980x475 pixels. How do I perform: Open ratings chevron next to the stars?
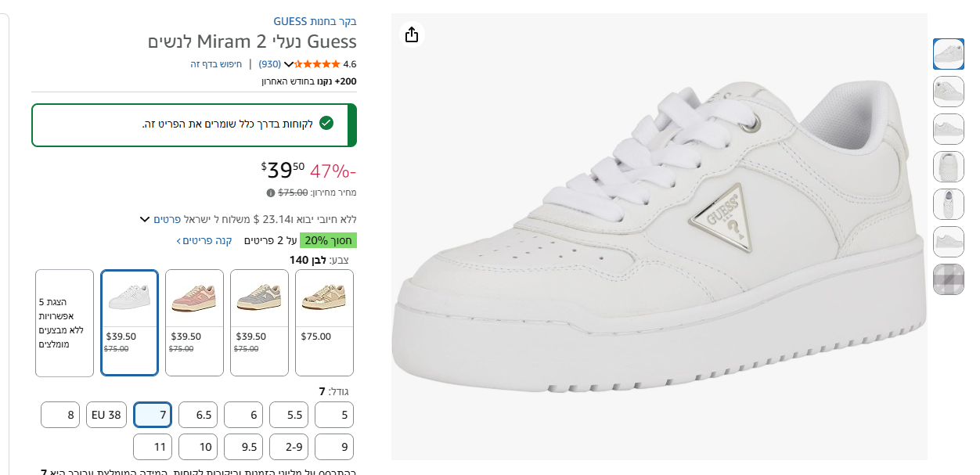pyautogui.click(x=288, y=64)
